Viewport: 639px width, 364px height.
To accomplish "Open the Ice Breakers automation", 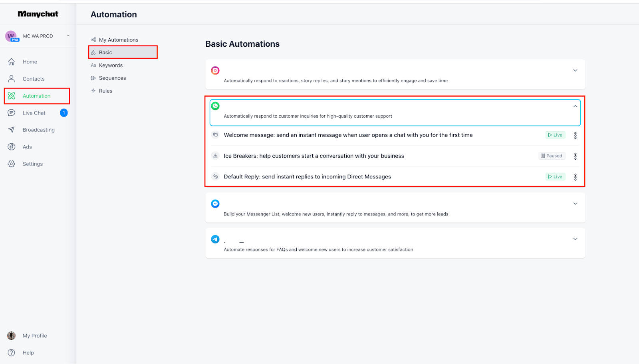I will 314,156.
